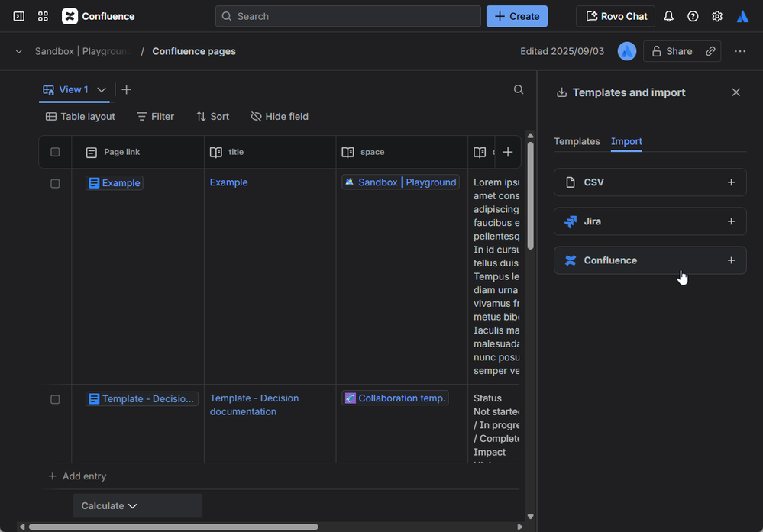Click the horizontal scrollbar thumb
The height and width of the screenshot is (532, 763).
[173, 527]
